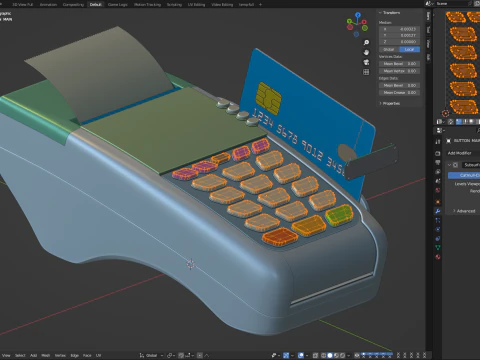Image resolution: width=480 pixels, height=360 pixels.
Task: Select Global transform space button
Action: [x=389, y=49]
